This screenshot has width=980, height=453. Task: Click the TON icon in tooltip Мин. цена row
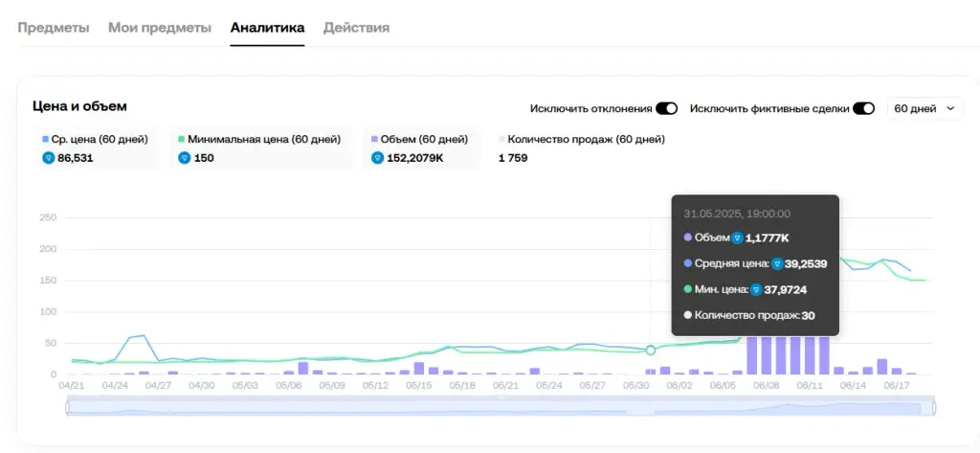(756, 289)
